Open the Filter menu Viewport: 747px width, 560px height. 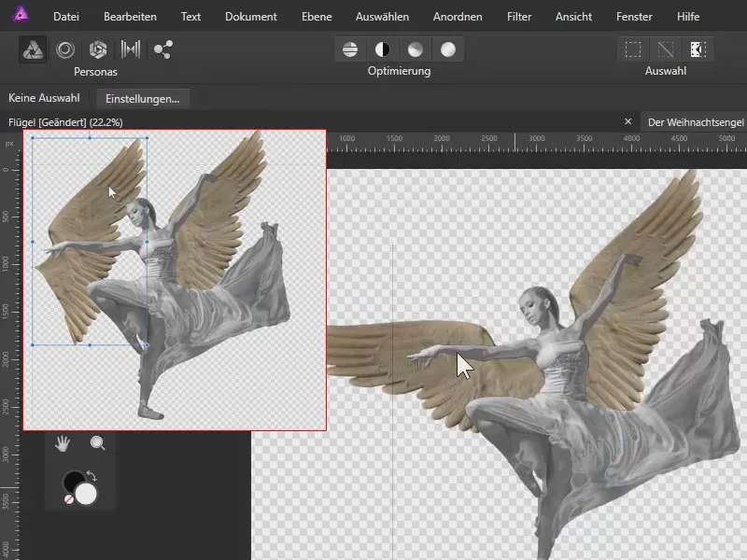519,17
